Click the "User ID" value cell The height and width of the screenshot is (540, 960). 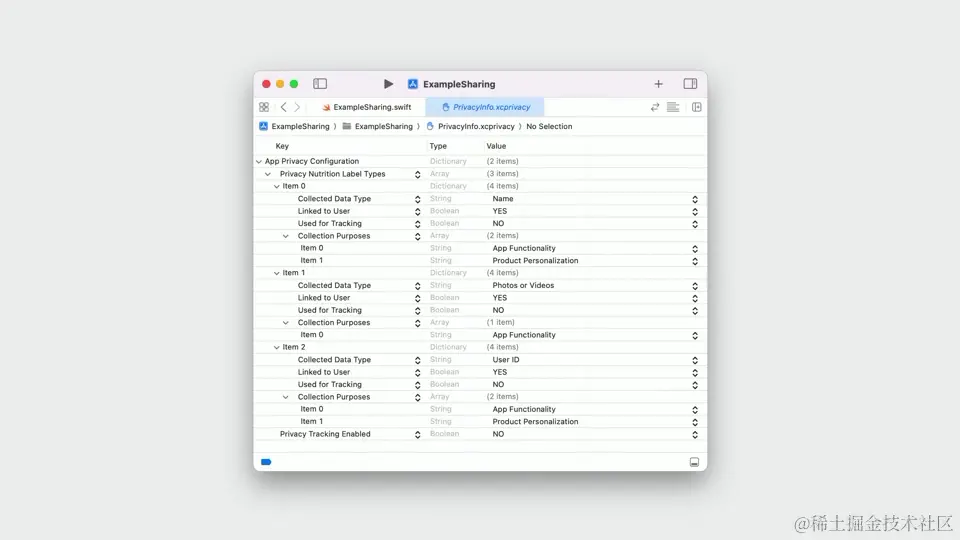[506, 359]
